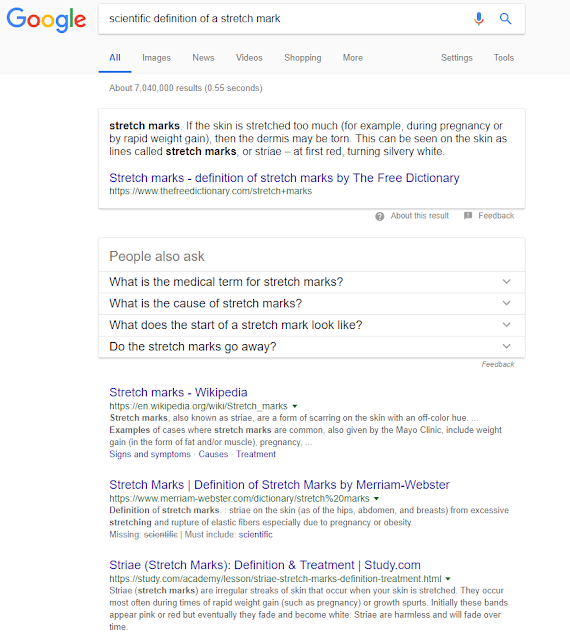Click the Feedback link under featured snippet

pos(496,216)
